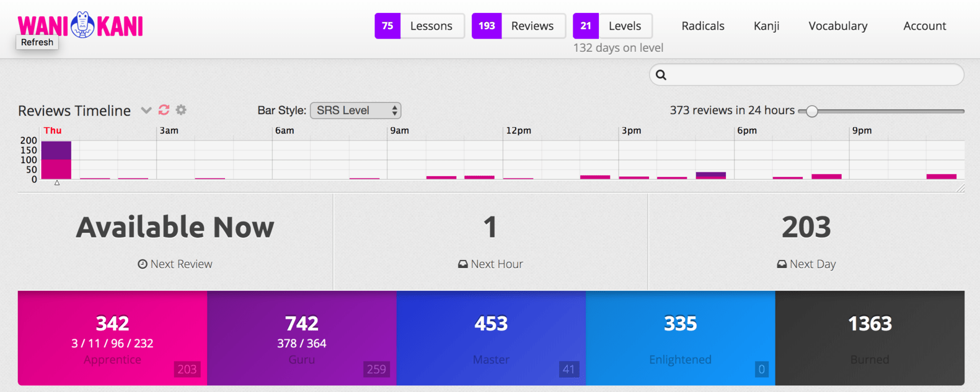Screen dimensions: 980x392
Task: Click the reviews time range slider handle
Action: (811, 111)
